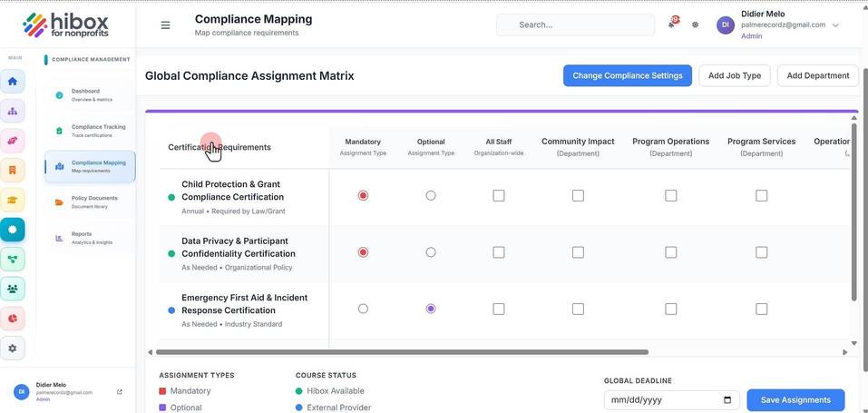Screen dimensions: 868x413
Task: Open the orange building sidebar icon
Action: pos(12,170)
